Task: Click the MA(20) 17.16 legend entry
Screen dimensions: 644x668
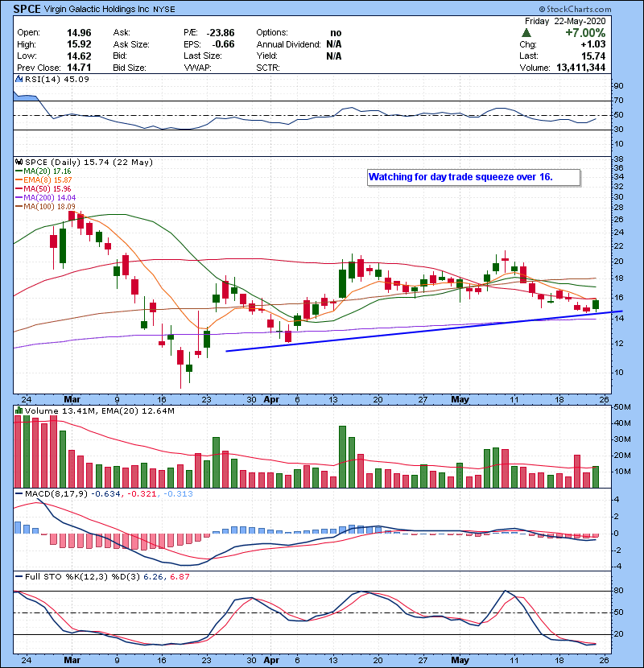Action: (47, 171)
